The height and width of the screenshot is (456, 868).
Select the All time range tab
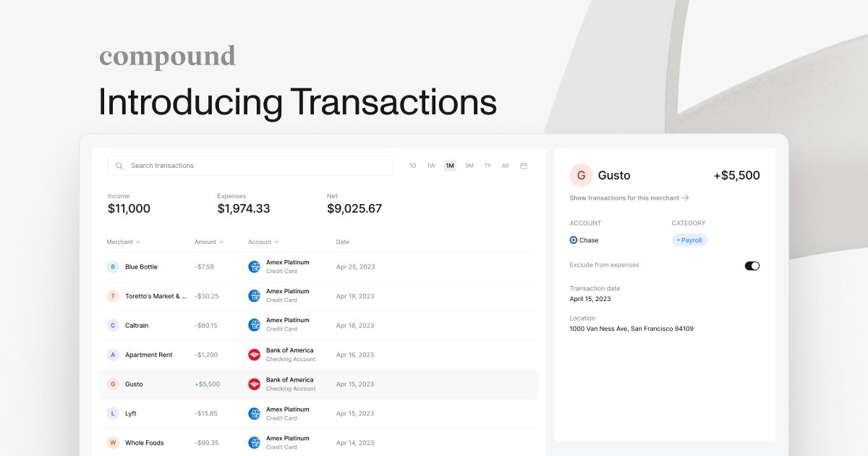[x=505, y=165]
